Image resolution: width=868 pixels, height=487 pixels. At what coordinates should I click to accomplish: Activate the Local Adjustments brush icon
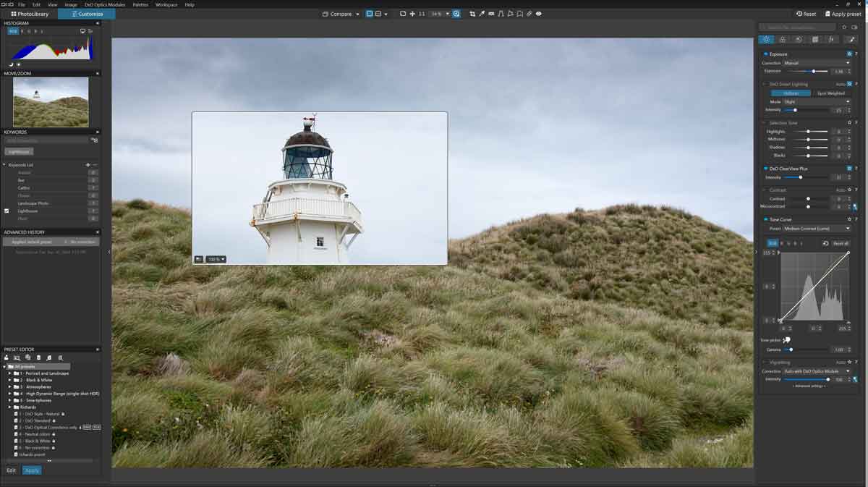coord(852,39)
